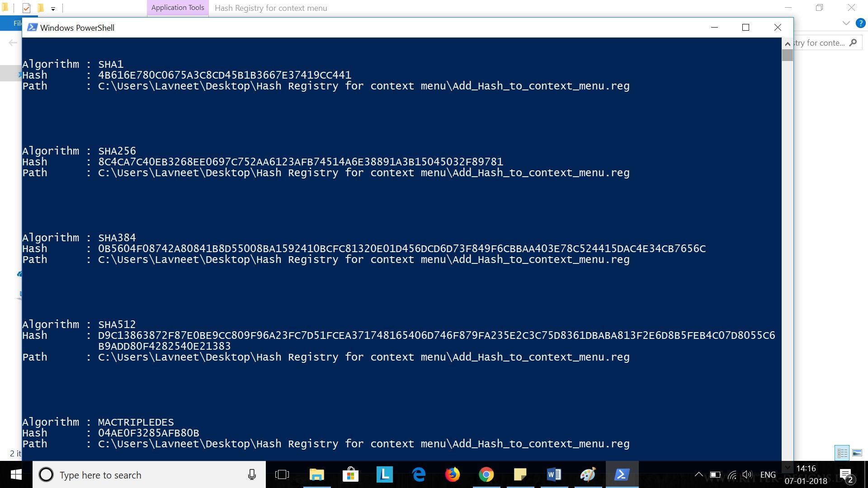The width and height of the screenshot is (868, 488).
Task: Click the Windows Store taskbar icon
Action: point(349,474)
